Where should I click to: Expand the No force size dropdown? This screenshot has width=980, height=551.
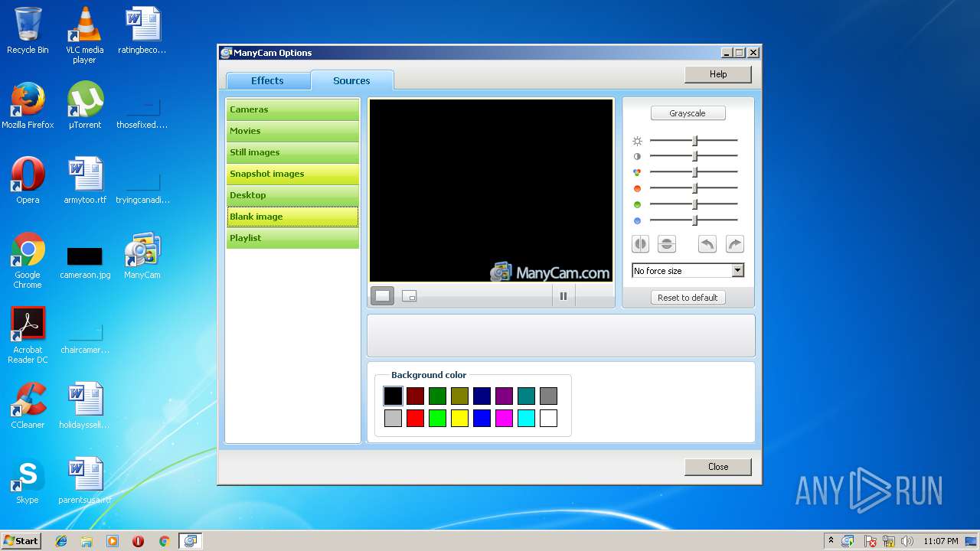click(x=737, y=270)
